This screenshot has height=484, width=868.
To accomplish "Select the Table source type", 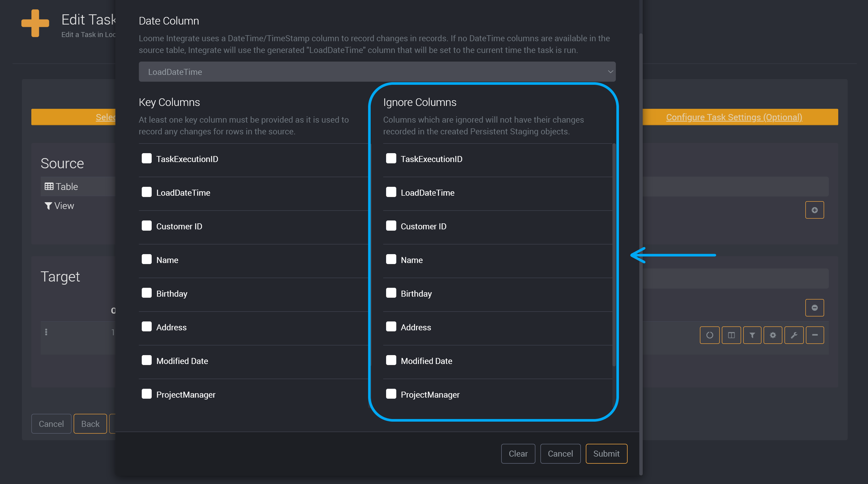I will [x=61, y=186].
